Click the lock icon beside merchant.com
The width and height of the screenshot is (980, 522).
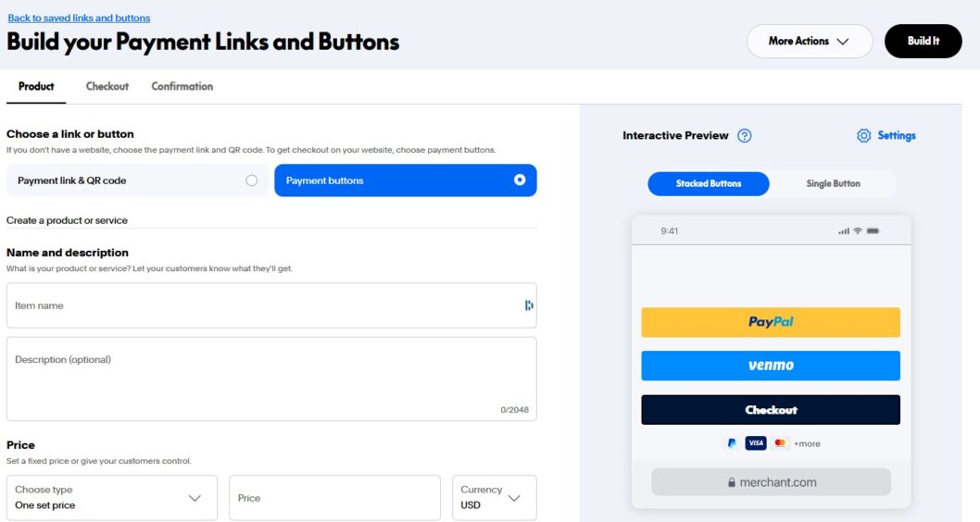click(x=731, y=482)
